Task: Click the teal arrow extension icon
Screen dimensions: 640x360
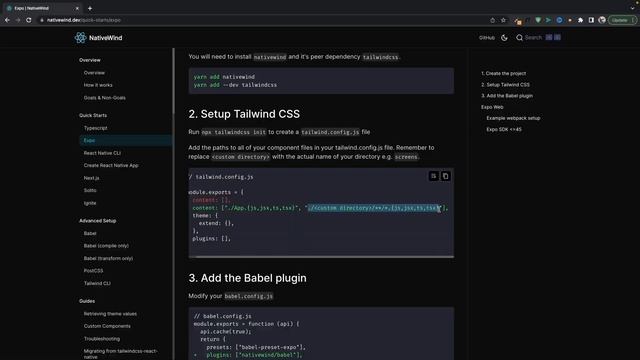Action: coord(549,20)
